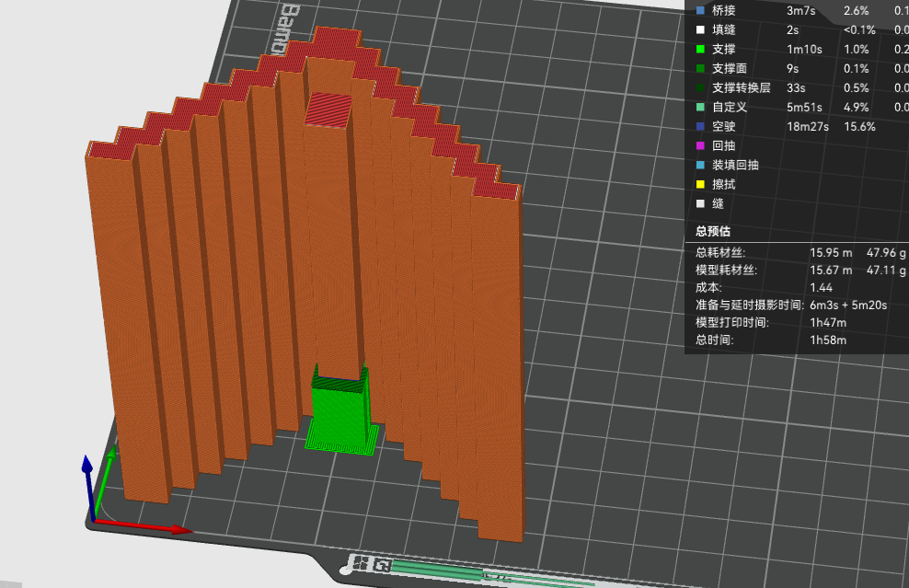Click the 15.95 m total filament length
Viewport: 909px width, 588px height.
coord(831,252)
